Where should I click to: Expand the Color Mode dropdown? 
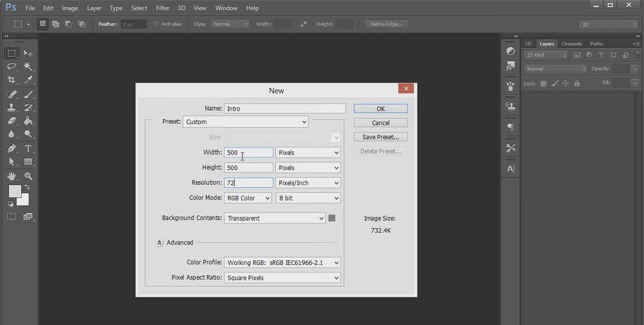247,198
